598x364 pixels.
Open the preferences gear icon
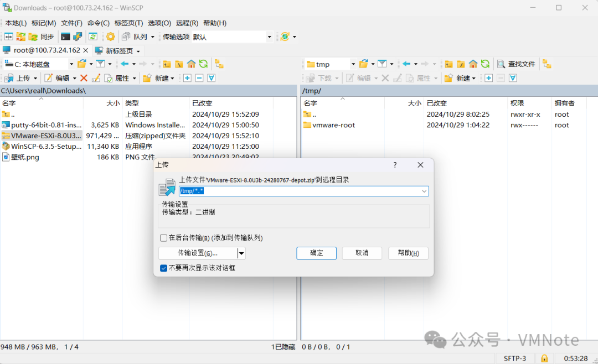point(111,37)
